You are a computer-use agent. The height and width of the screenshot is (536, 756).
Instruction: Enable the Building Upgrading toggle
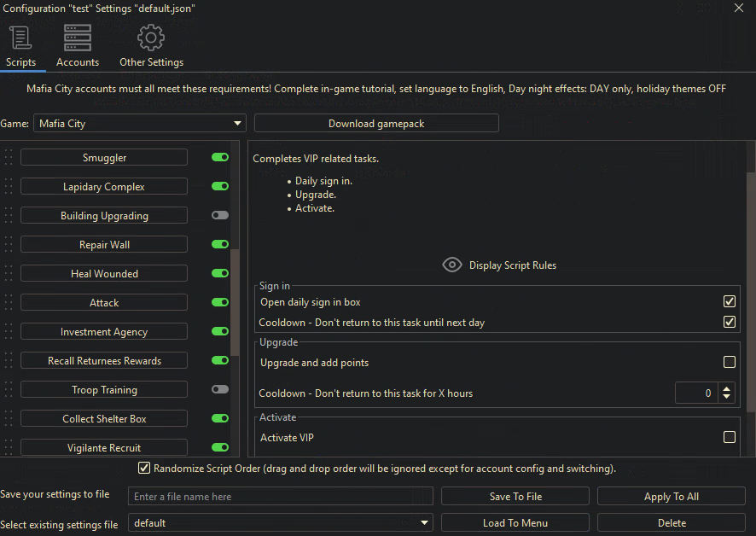220,216
